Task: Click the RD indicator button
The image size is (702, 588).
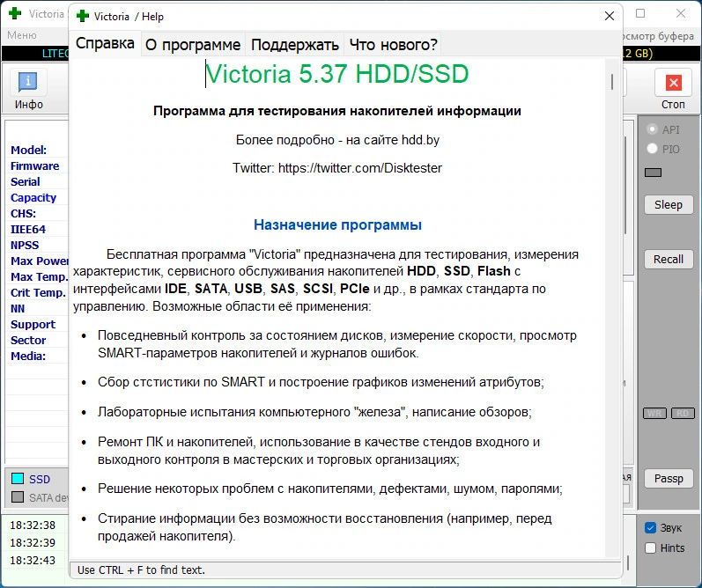Action: [683, 413]
